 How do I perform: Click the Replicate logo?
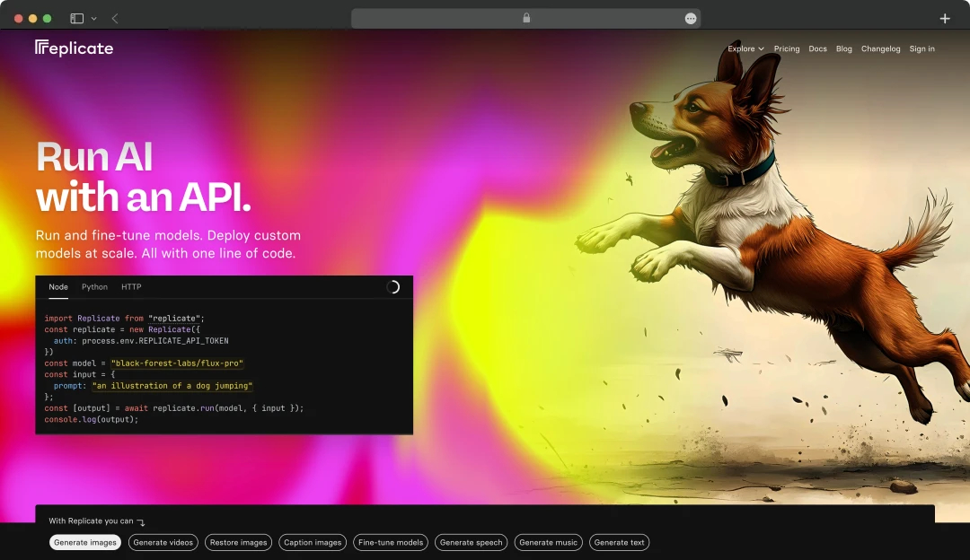tap(74, 48)
